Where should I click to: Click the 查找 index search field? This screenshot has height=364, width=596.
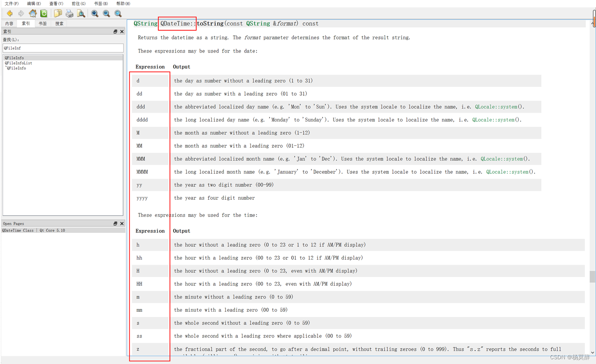[x=63, y=48]
